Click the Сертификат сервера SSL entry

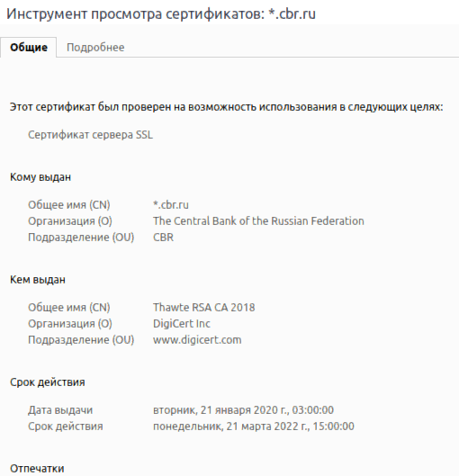(90, 135)
